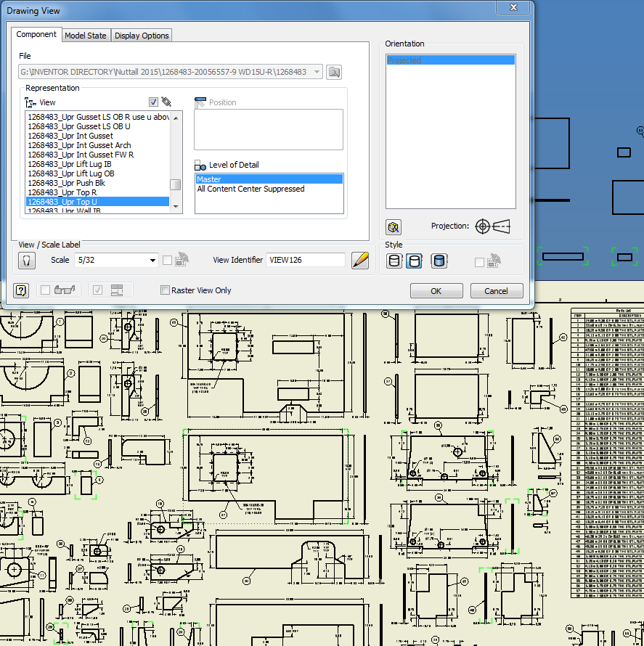The height and width of the screenshot is (646, 644).
Task: Switch to the Model State tab
Action: tap(86, 34)
